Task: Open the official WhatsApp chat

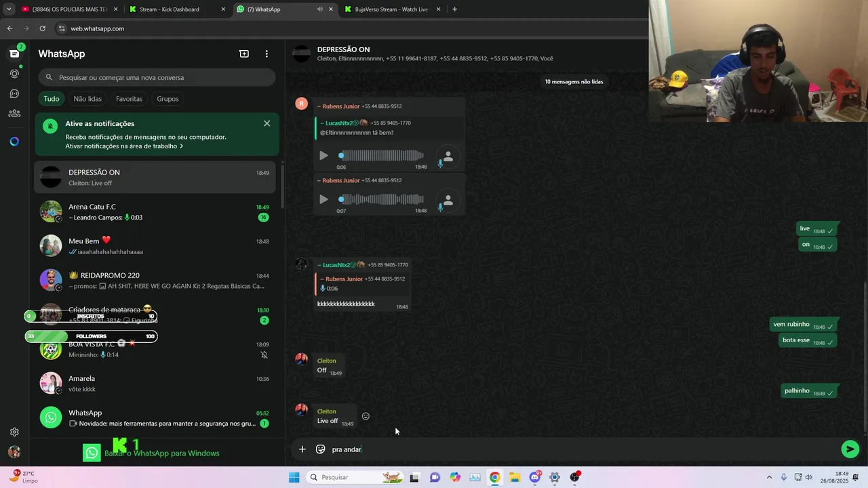Action: [x=155, y=418]
